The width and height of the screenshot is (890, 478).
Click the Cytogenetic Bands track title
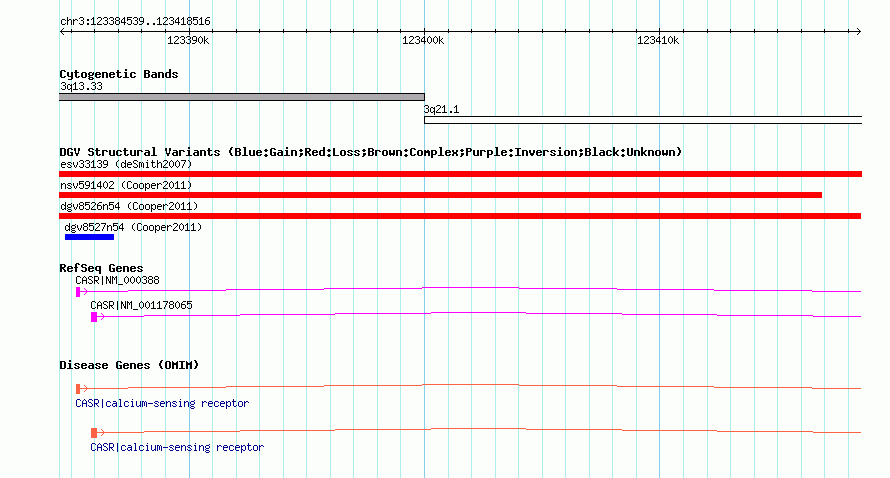(119, 74)
